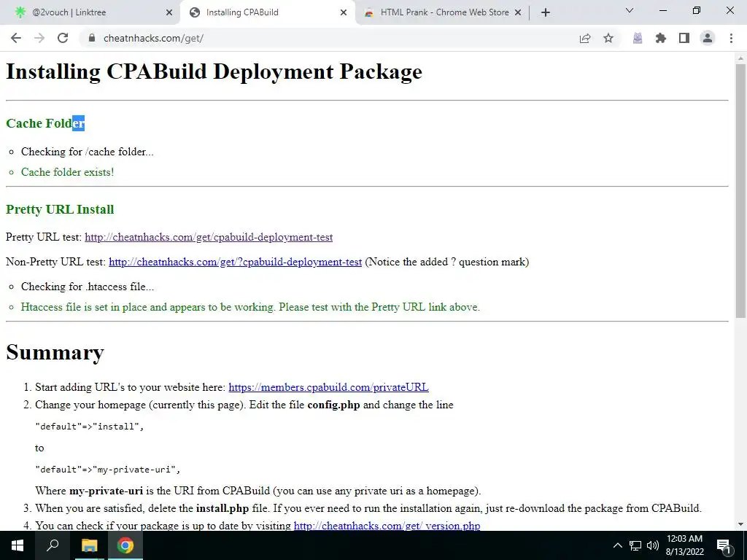Close the Installing CPABuild tab

(x=344, y=12)
